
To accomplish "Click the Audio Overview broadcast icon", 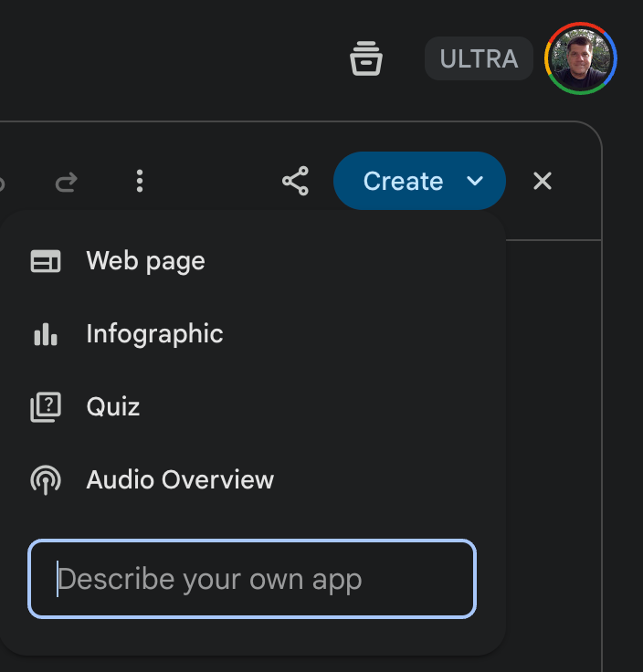I will pyautogui.click(x=46, y=479).
